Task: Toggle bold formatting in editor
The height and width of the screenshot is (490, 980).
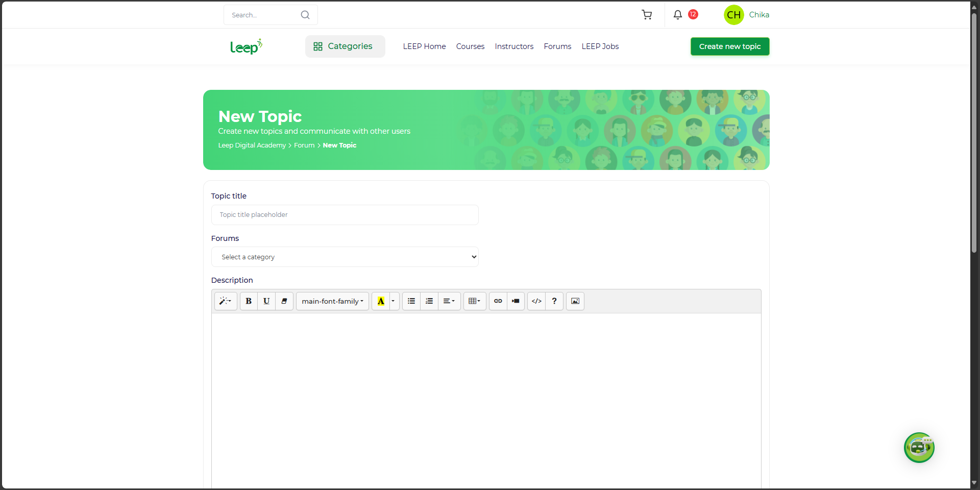Action: point(249,301)
